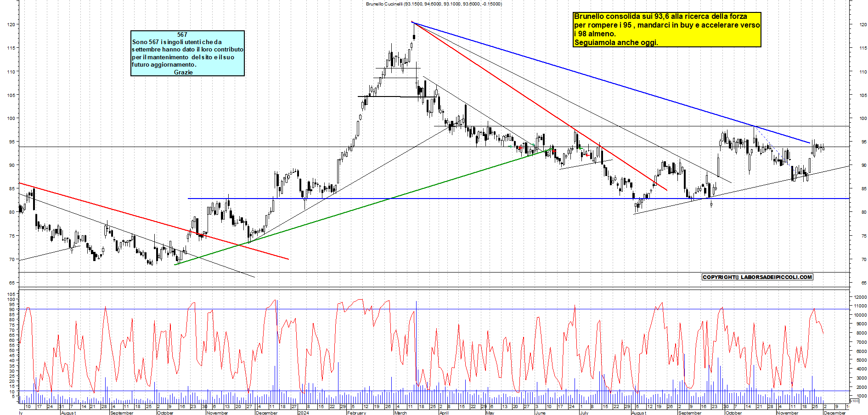Click the '25' oscillator scale value
The image size is (868, 415).
tap(12, 376)
